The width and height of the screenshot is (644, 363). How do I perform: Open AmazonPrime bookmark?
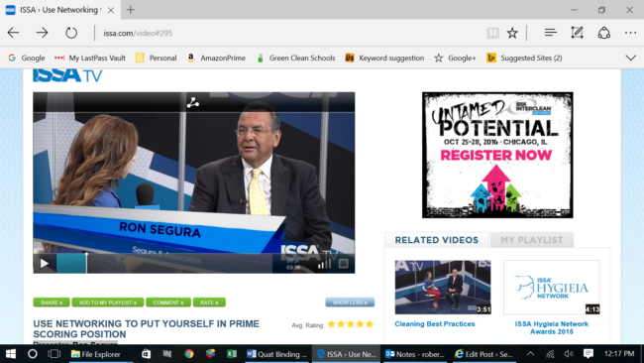point(216,58)
